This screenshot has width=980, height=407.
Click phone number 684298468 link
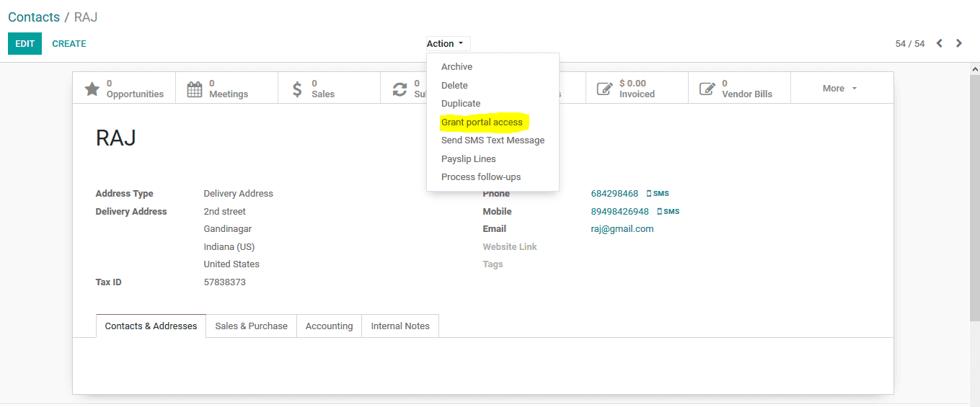point(614,194)
